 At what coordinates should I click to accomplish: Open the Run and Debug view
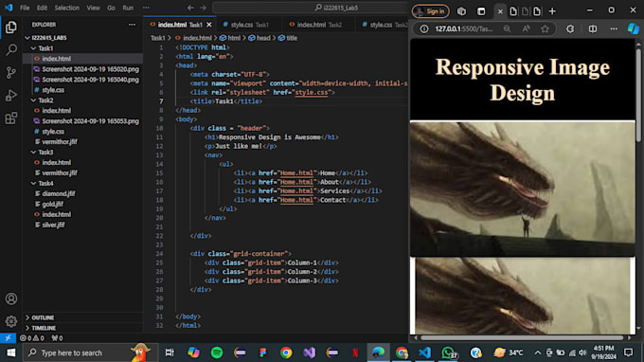pos(11,96)
